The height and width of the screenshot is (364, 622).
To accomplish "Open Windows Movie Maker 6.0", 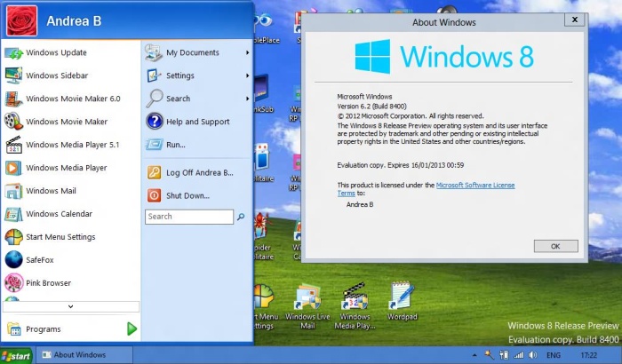I will 70,99.
